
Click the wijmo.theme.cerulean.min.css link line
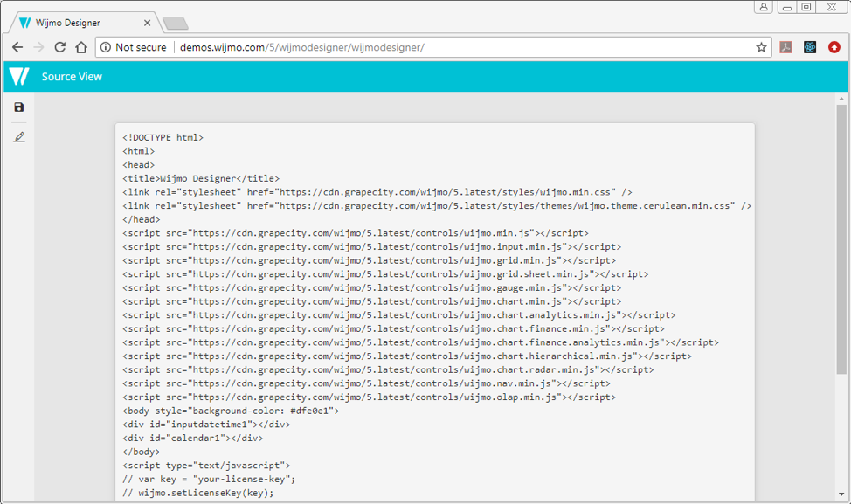tap(437, 205)
